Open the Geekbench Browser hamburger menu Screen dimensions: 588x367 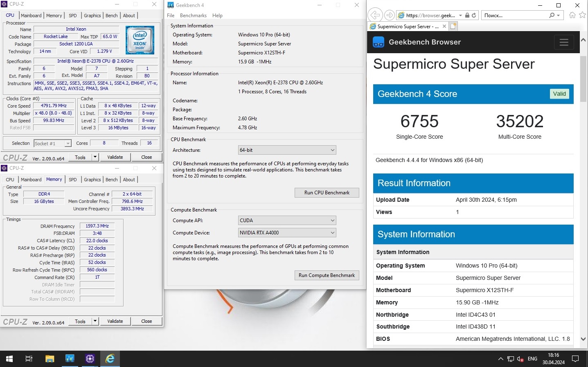tap(564, 42)
